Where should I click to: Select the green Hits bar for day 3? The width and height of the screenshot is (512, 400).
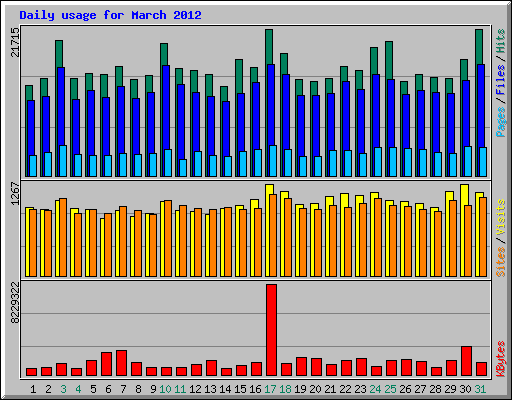(x=59, y=53)
